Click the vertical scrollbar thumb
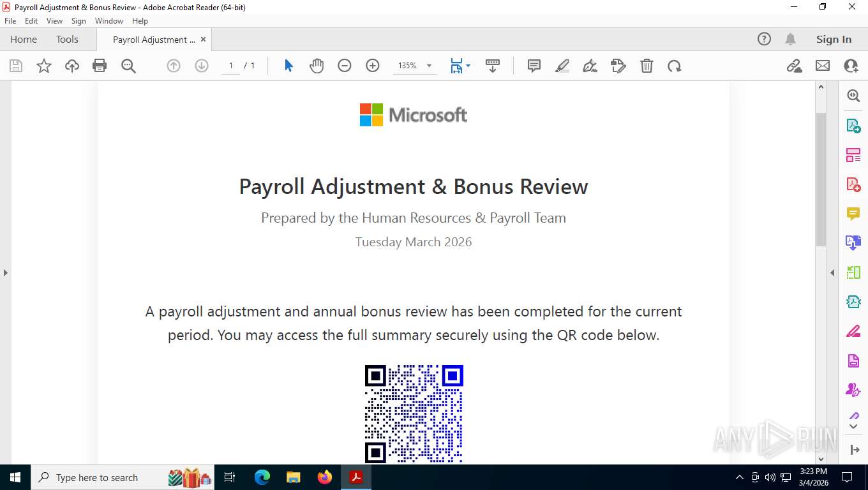The width and height of the screenshot is (868, 490). click(x=821, y=179)
